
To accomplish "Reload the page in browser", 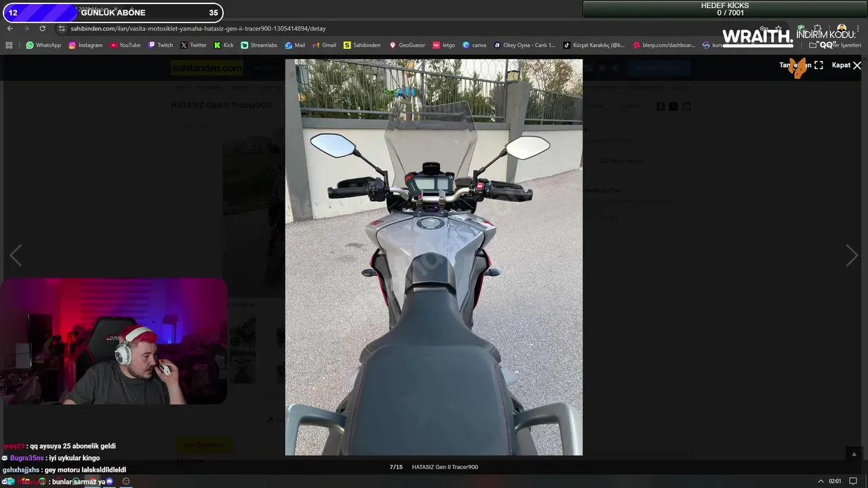I will point(42,28).
